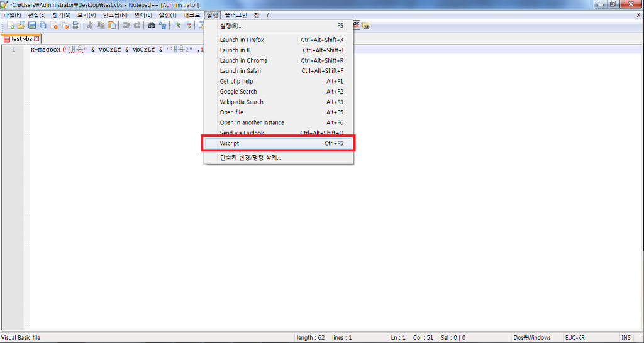Screen dimensions: 644x343
Task: Click the Copy toolbar icon
Action: (x=101, y=25)
